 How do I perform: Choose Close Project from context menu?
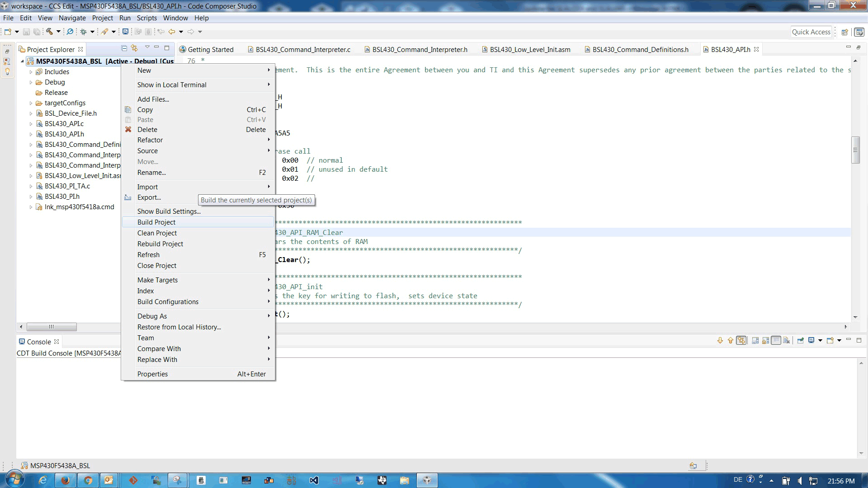[198, 266]
